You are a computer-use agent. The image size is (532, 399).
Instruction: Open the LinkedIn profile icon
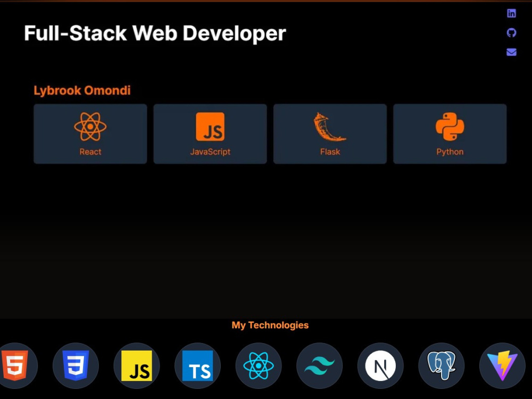pyautogui.click(x=511, y=13)
